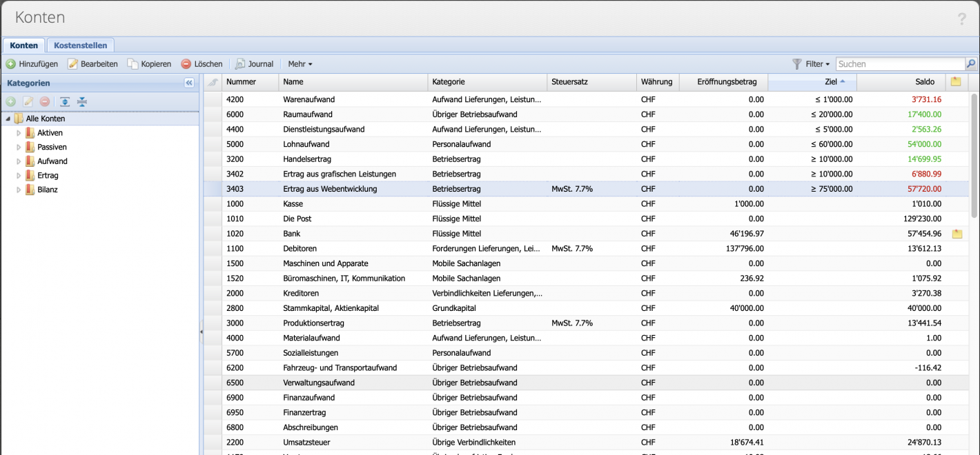This screenshot has height=455, width=980.
Task: Collapse the Alle Konten tree node
Action: (6, 118)
